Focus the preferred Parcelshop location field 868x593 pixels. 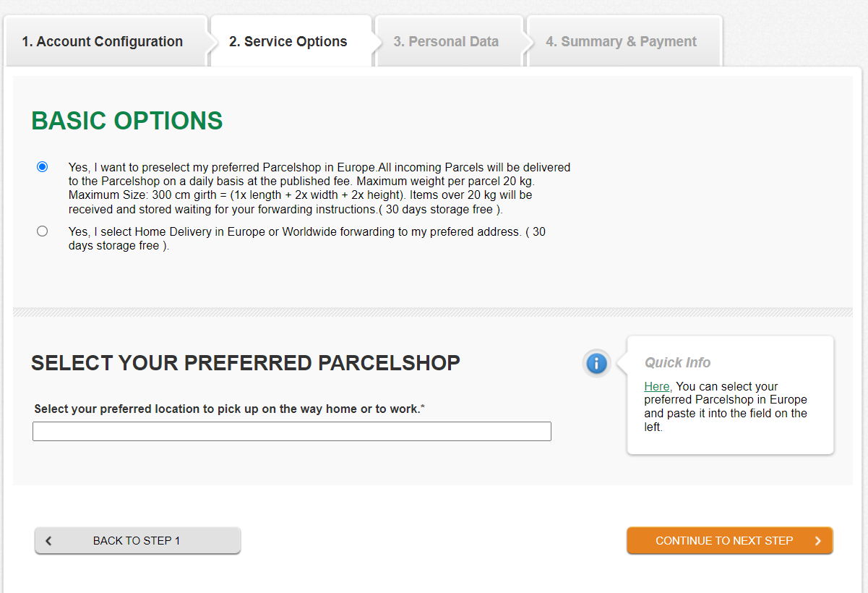[292, 432]
